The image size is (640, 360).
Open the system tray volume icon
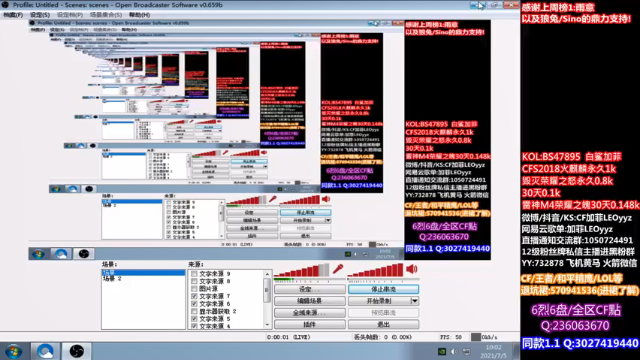click(x=454, y=351)
